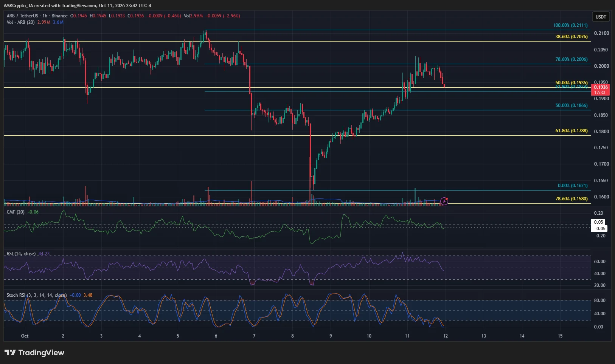615x364 pixels.
Task: Click the Oct date label on time axis
Action: tap(25, 336)
